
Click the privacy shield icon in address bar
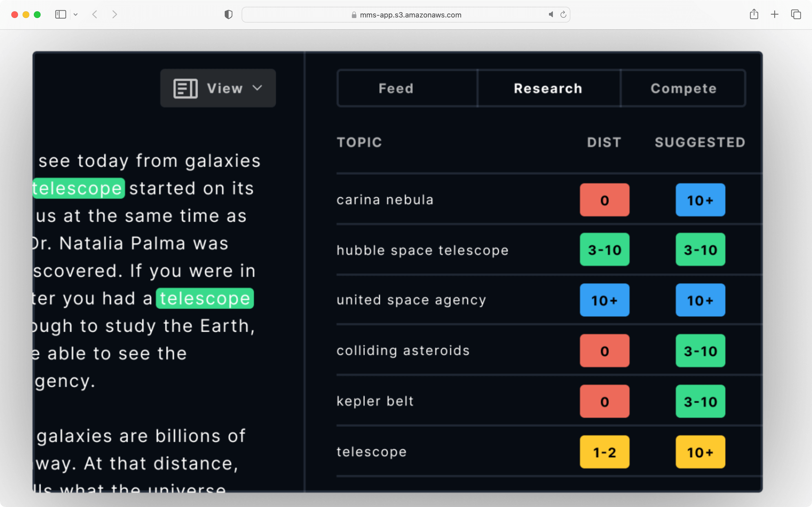[228, 14]
